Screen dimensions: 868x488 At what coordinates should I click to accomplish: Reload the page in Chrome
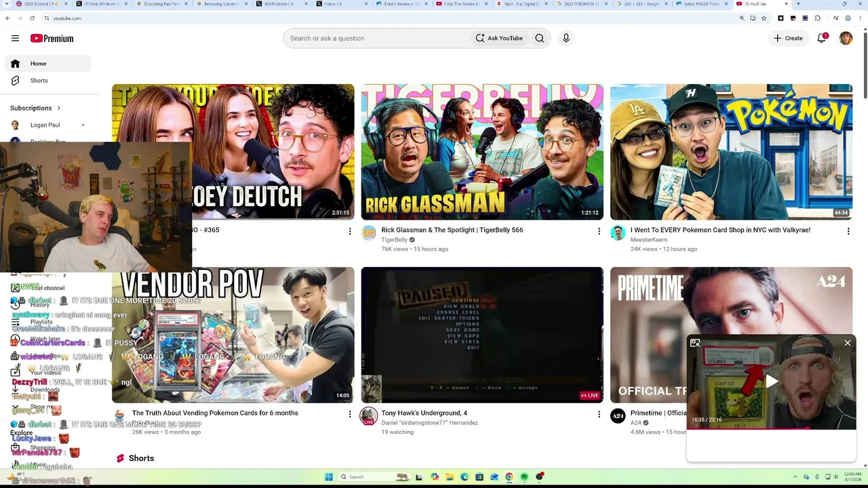click(32, 18)
